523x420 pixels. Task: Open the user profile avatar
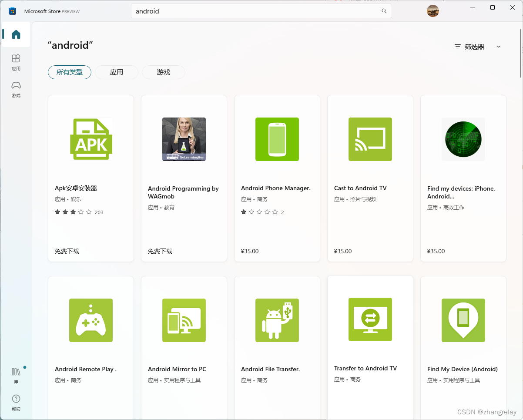(x=433, y=11)
